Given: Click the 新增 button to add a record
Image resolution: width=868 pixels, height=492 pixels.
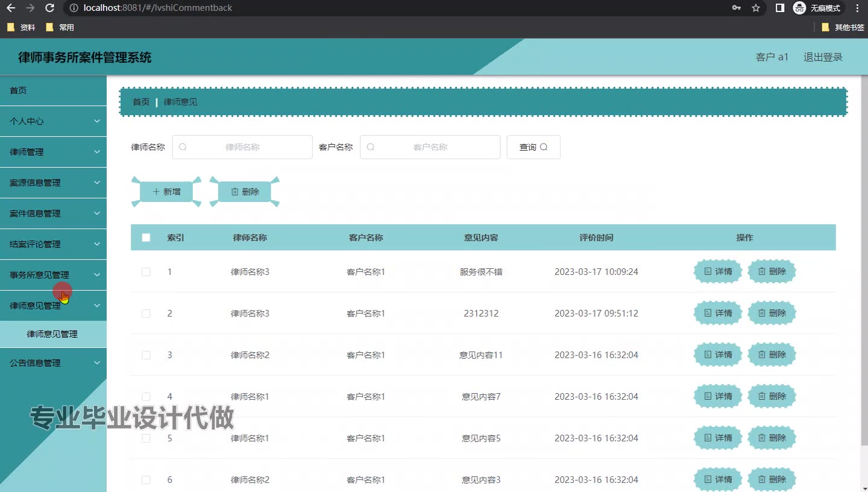Looking at the screenshot, I should pyautogui.click(x=166, y=192).
